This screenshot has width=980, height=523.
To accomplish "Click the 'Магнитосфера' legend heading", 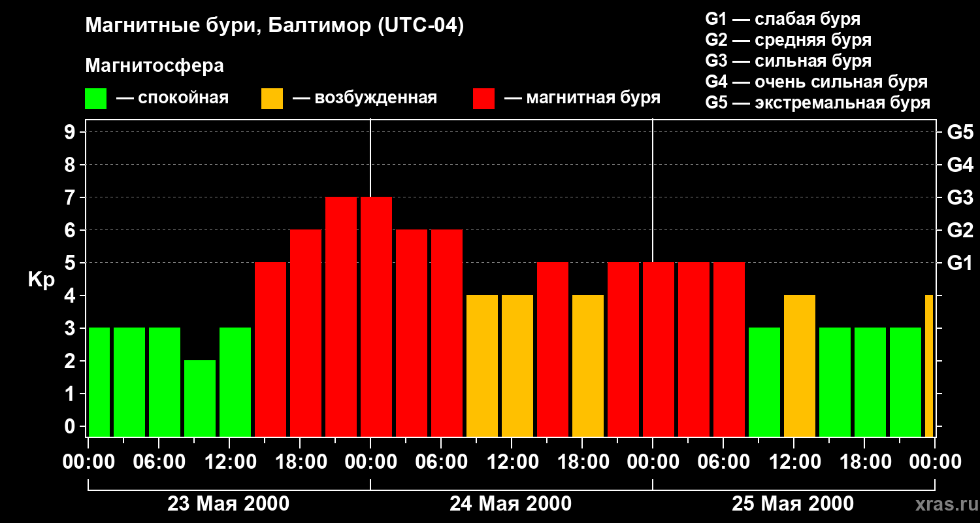I will click(154, 66).
